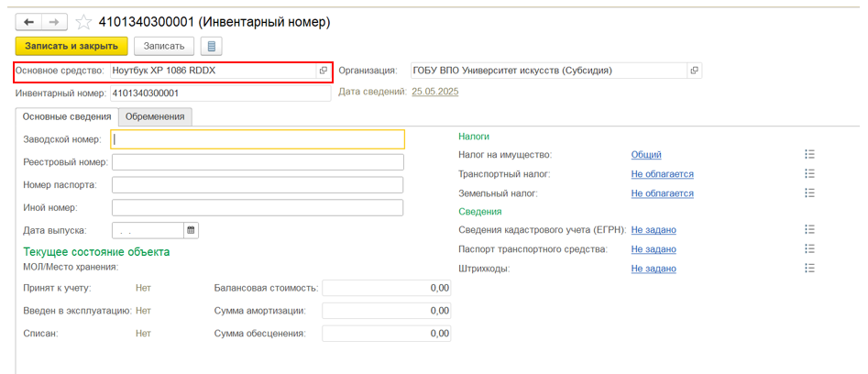Open the list icon for Штрихкоды

pos(810,269)
